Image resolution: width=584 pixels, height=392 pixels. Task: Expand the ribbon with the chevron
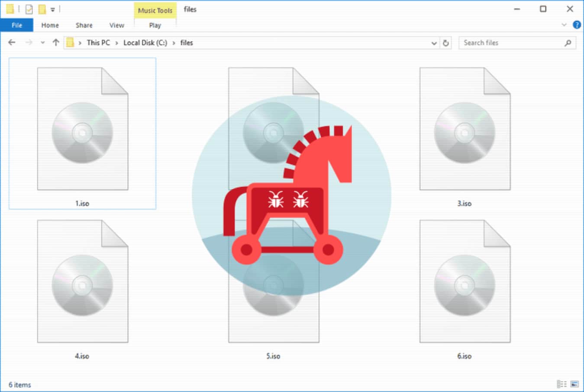coord(564,25)
